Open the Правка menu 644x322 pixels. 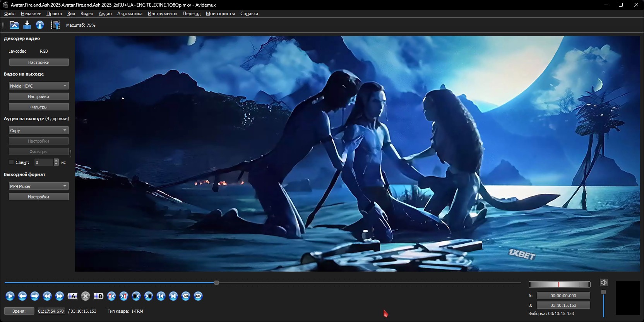coord(54,14)
